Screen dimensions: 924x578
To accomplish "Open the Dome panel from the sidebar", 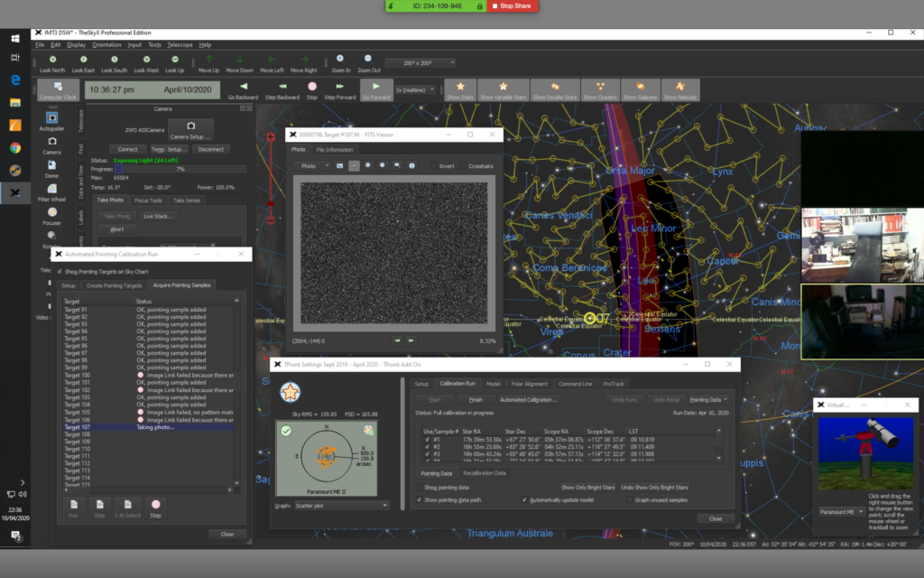I will click(x=51, y=169).
